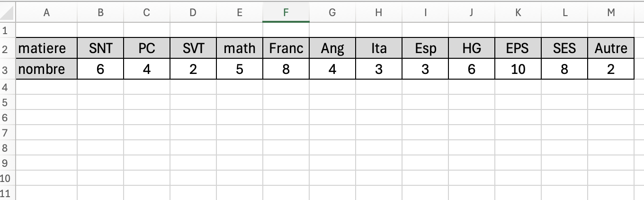Click the number below SES
The width and height of the screenshot is (644, 200).
(x=564, y=70)
